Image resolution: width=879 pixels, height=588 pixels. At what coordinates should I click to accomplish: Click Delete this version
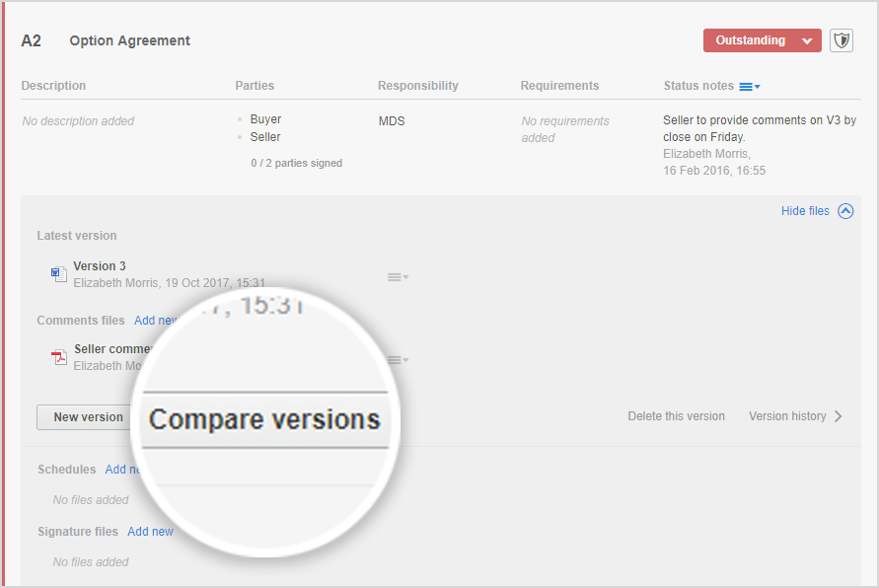[x=676, y=416]
